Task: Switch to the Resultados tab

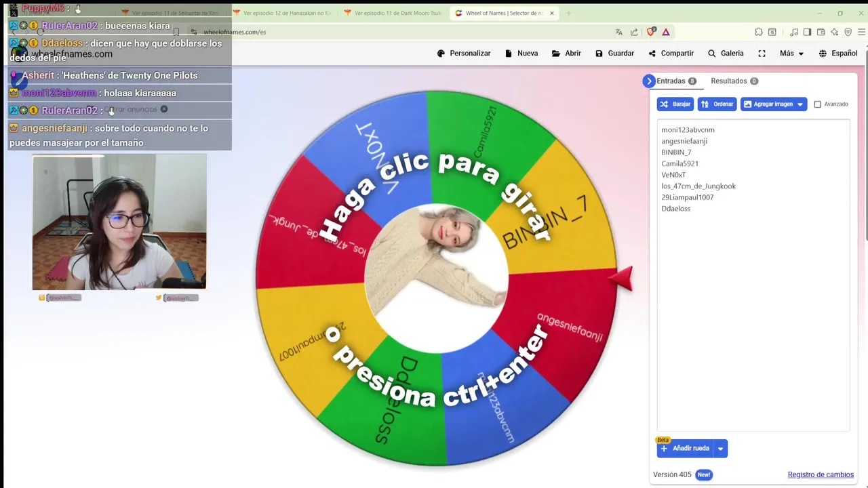Action: tap(734, 81)
